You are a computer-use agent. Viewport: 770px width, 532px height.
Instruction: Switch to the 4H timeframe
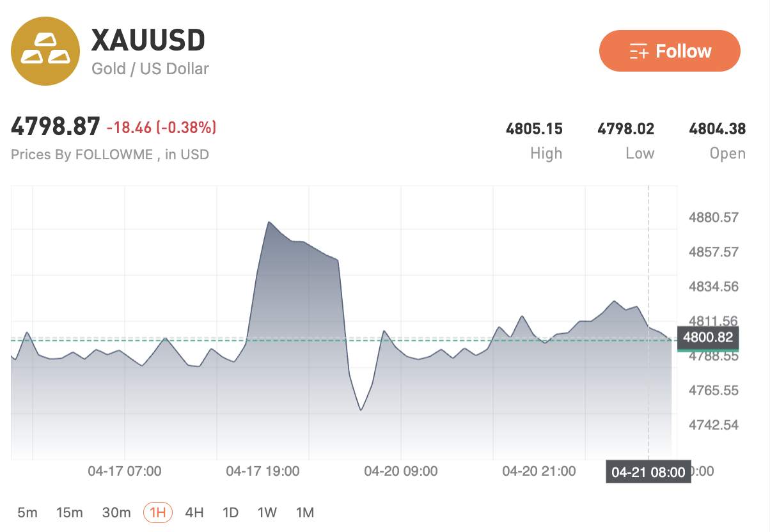click(194, 512)
